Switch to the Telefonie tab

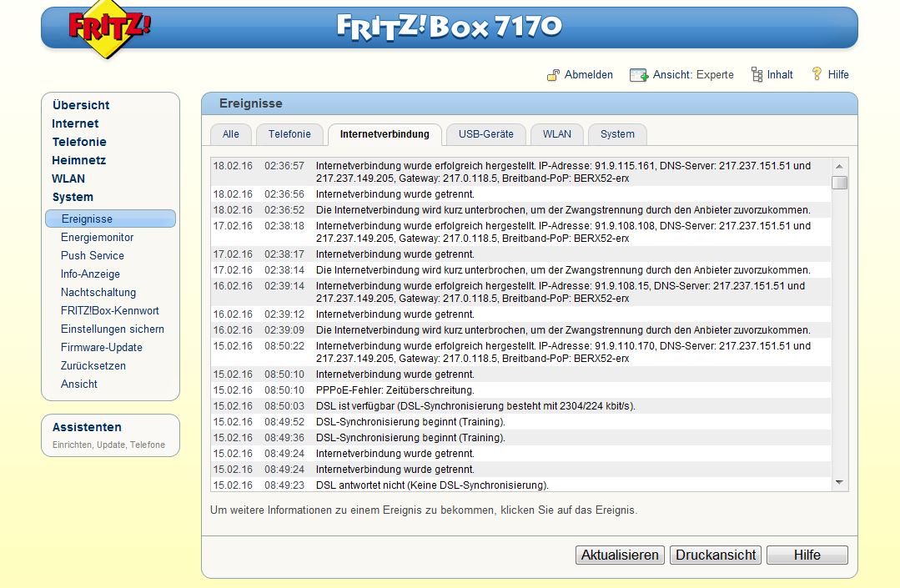pos(289,134)
